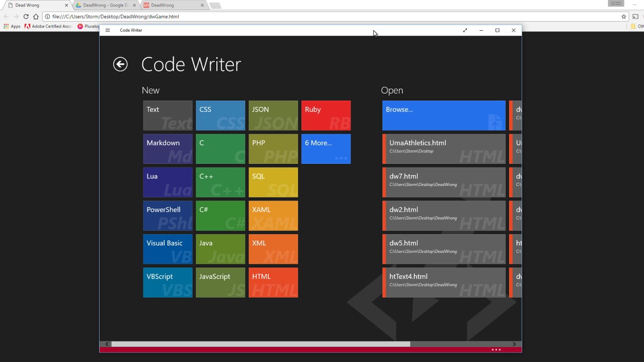The height and width of the screenshot is (362, 644).
Task: Create a new Visual Basic file
Action: (168, 249)
